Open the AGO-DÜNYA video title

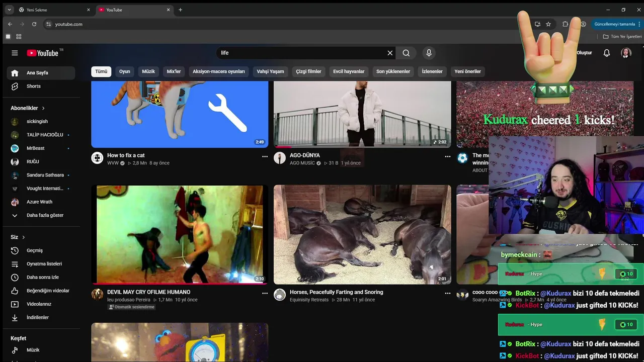click(x=305, y=155)
